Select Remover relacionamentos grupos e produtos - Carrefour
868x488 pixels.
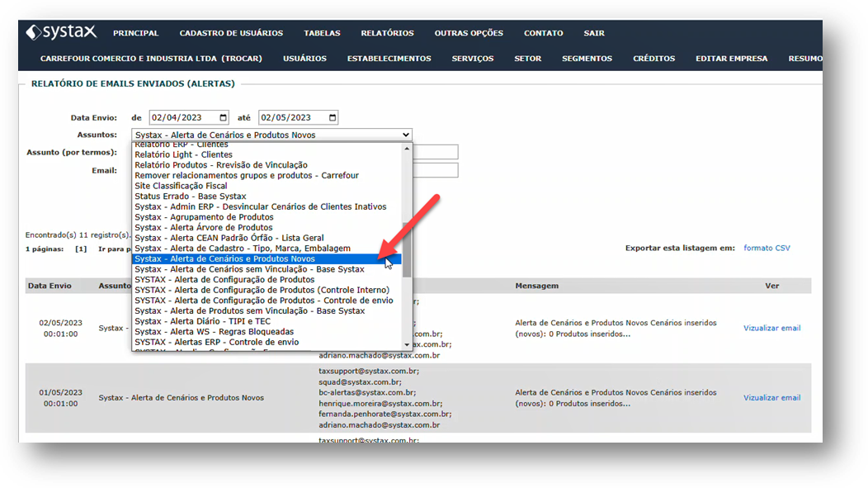click(267, 176)
